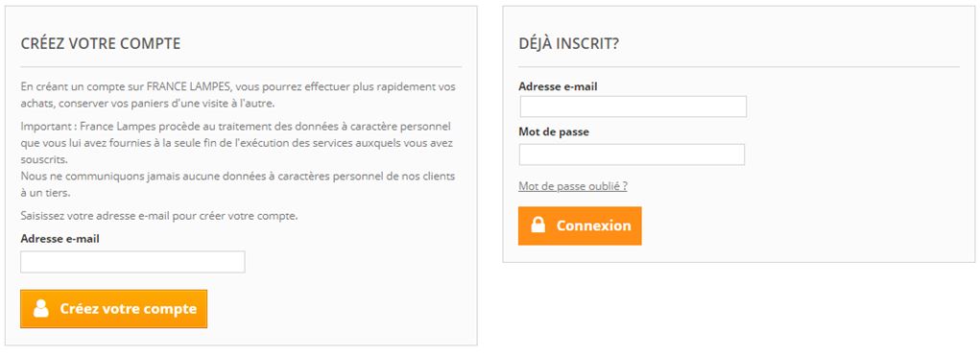The width and height of the screenshot is (980, 357).
Task: Click the Saisissez votre adresse e-mail instruction text
Action: [159, 216]
